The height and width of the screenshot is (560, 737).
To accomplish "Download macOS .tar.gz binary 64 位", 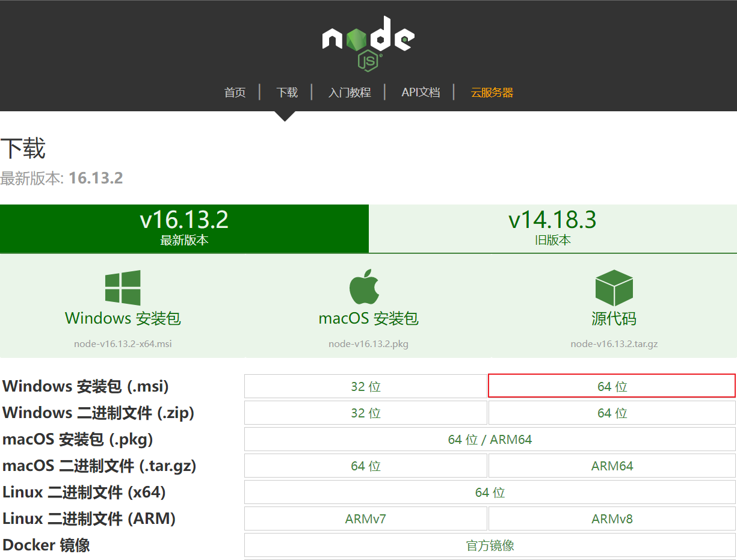I will pyautogui.click(x=366, y=466).
